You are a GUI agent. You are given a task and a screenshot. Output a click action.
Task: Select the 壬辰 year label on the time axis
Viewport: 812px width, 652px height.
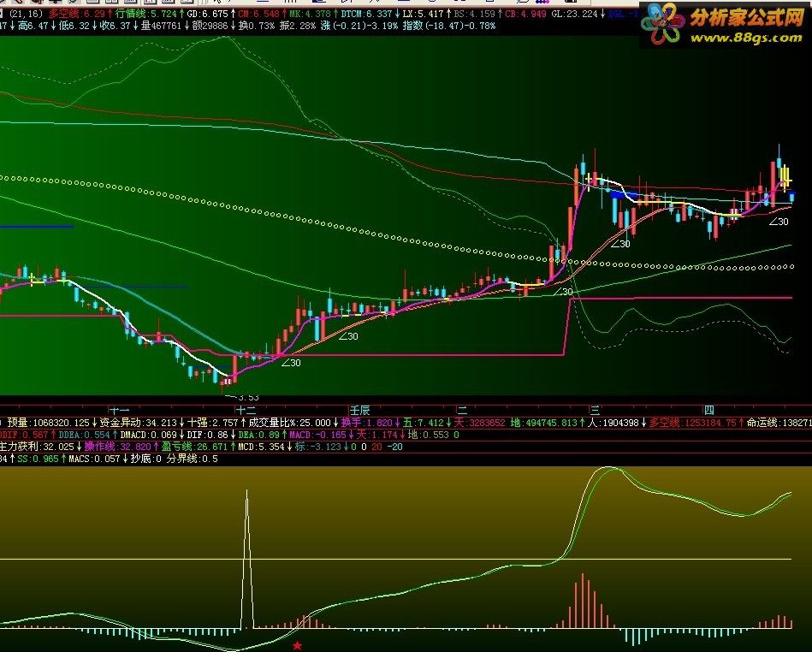point(359,410)
